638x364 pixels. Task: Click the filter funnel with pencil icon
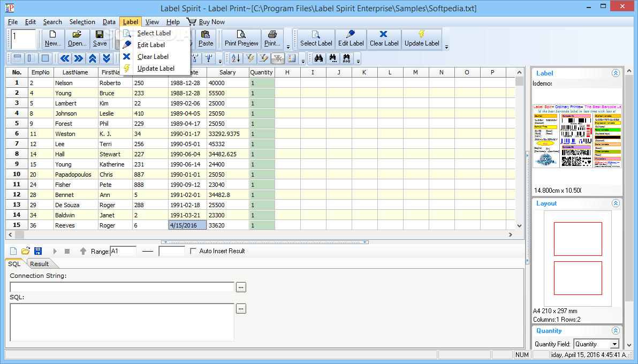click(x=264, y=58)
